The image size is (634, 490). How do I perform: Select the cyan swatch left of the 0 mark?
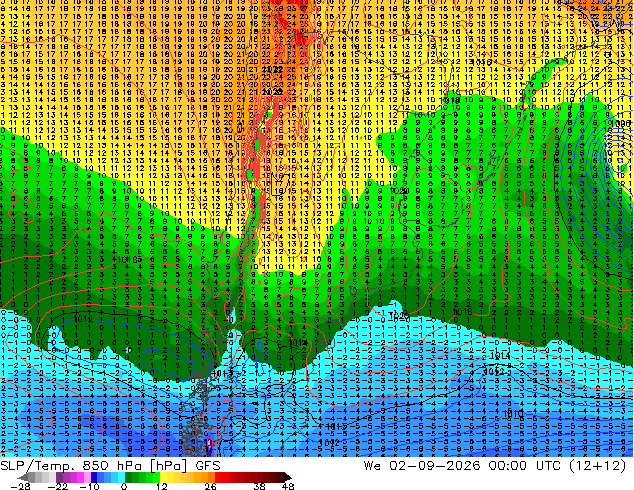121,477
